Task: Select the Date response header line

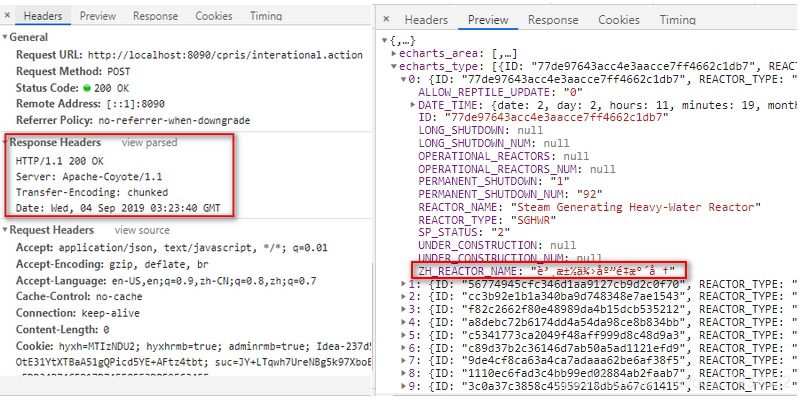Action: pos(118,208)
